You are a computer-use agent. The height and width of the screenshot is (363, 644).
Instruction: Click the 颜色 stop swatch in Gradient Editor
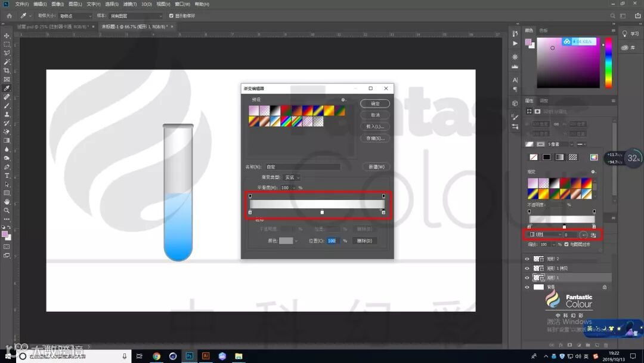point(286,241)
